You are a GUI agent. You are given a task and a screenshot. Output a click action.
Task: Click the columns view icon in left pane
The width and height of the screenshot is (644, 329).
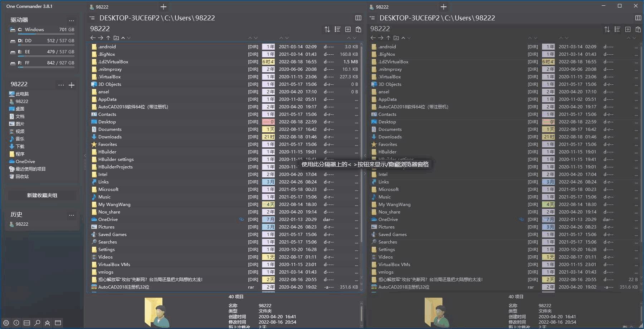click(358, 18)
